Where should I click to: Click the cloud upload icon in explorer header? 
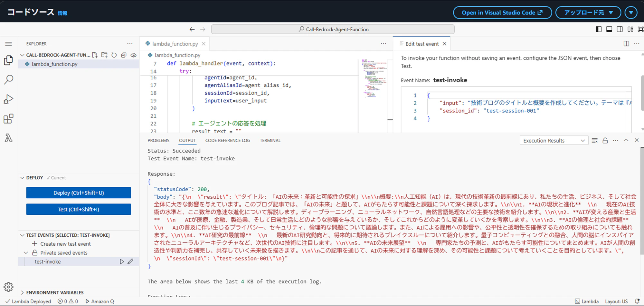[134, 55]
